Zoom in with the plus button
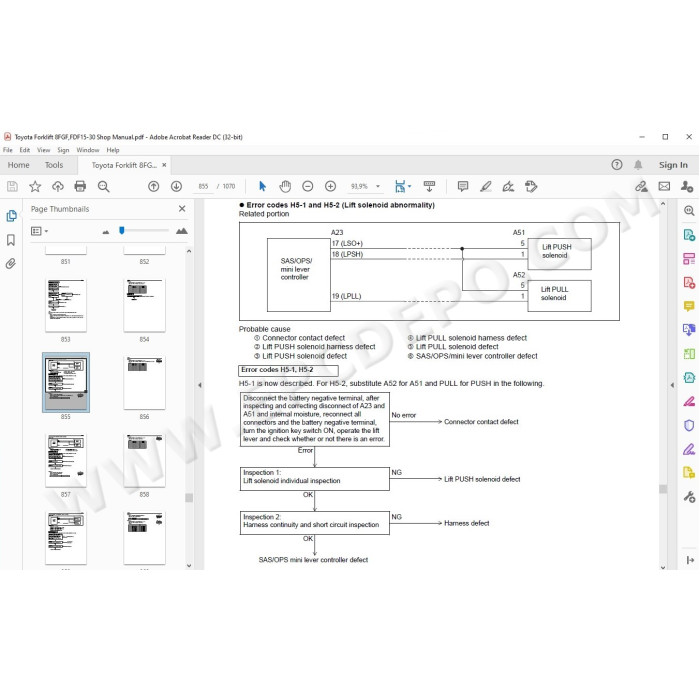Viewport: 700px width, 700px height. pyautogui.click(x=330, y=186)
